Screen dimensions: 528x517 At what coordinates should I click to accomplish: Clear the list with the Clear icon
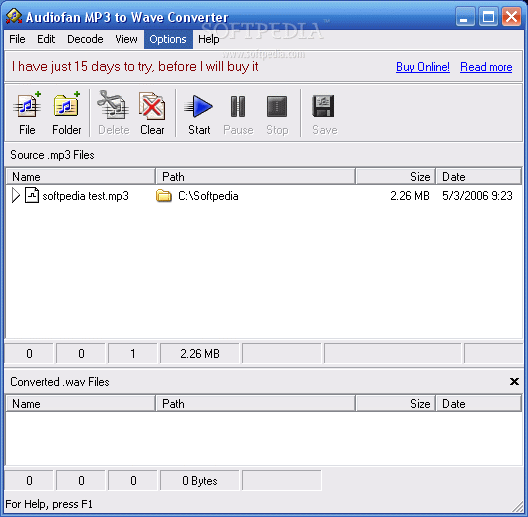[152, 106]
